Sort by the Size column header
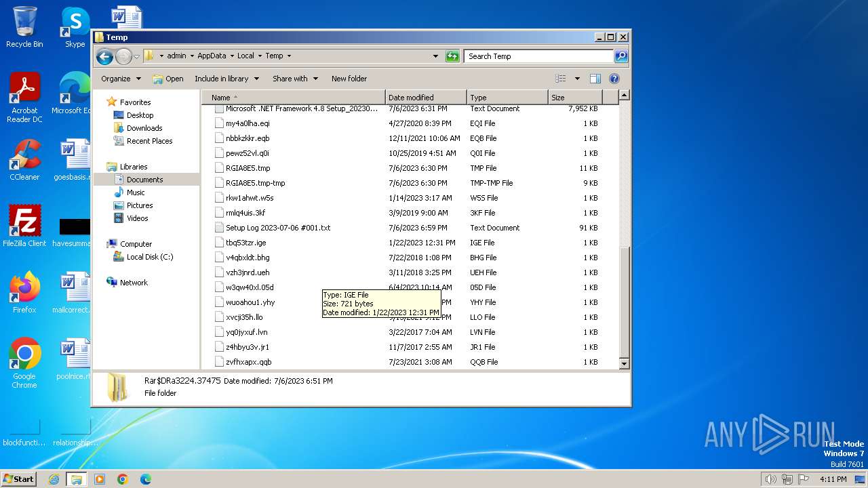This screenshot has width=868, height=488. [575, 98]
